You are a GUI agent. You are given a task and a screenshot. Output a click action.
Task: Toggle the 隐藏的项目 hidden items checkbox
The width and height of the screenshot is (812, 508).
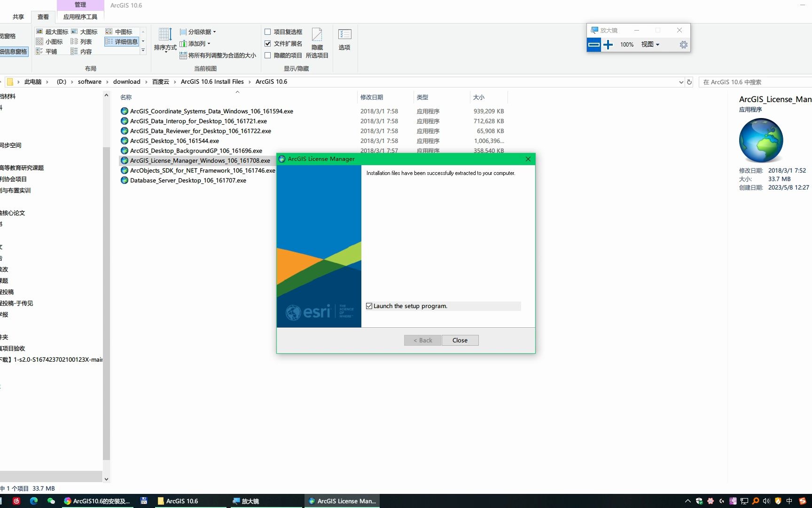click(268, 56)
